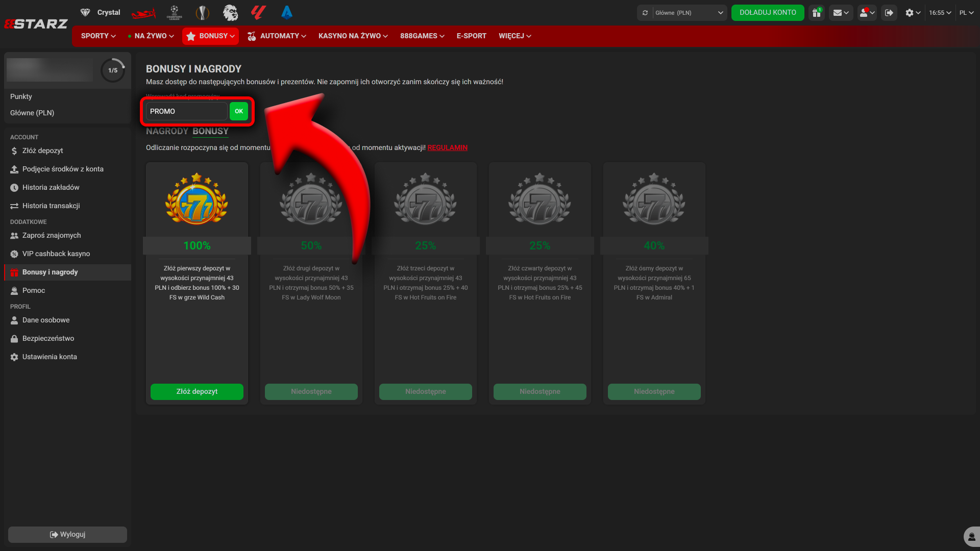Expand the Główne (PLN) account dropdown
Viewport: 980px width, 551px height.
(x=689, y=13)
